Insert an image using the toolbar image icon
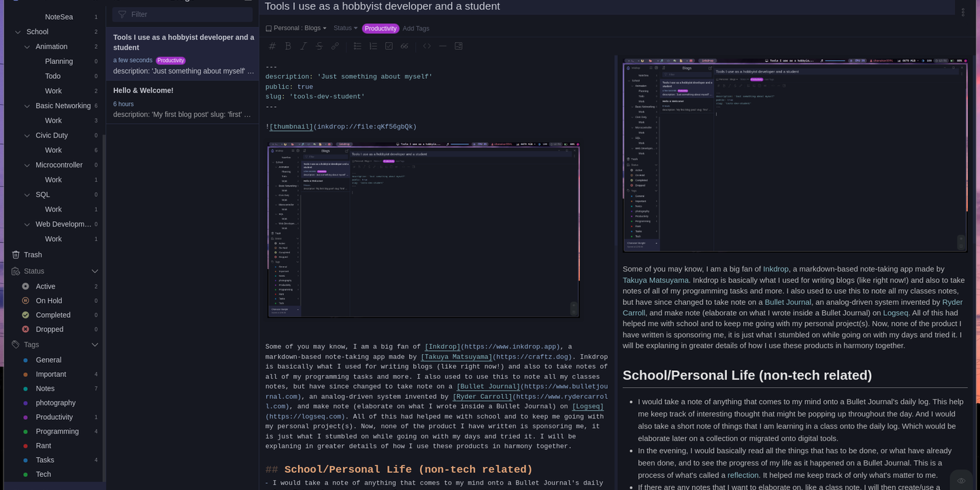 coord(458,46)
